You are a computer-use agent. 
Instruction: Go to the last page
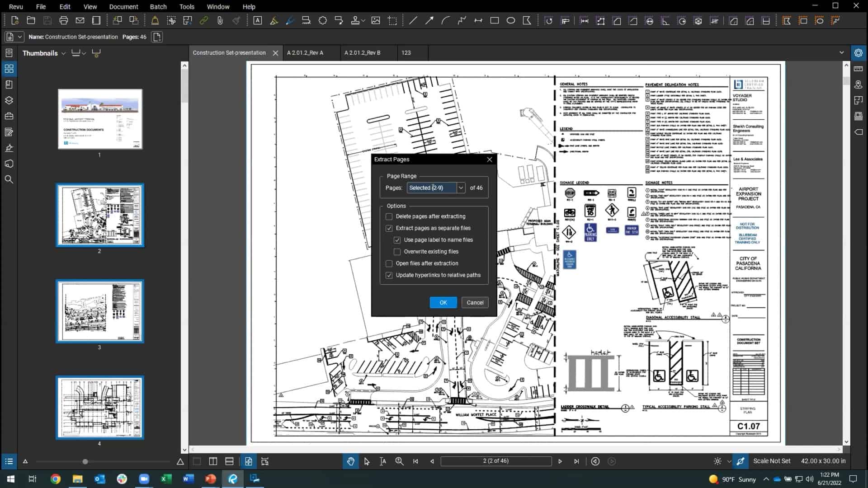tap(576, 461)
